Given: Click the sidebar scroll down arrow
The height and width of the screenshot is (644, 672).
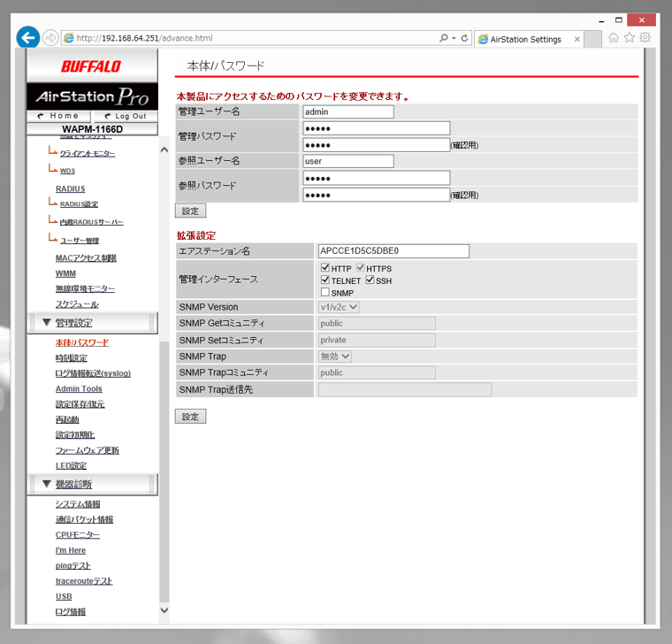Looking at the screenshot, I should tap(164, 609).
